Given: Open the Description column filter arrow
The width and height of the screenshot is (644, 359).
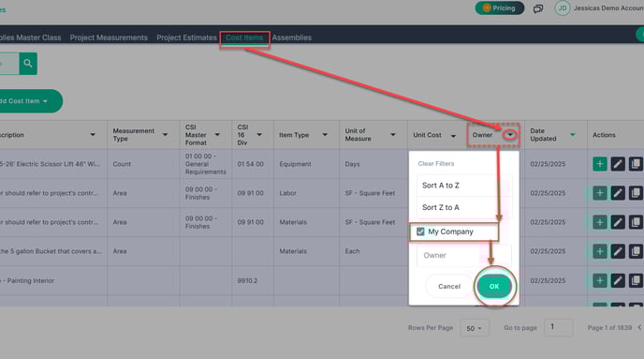Looking at the screenshot, I should (93, 135).
